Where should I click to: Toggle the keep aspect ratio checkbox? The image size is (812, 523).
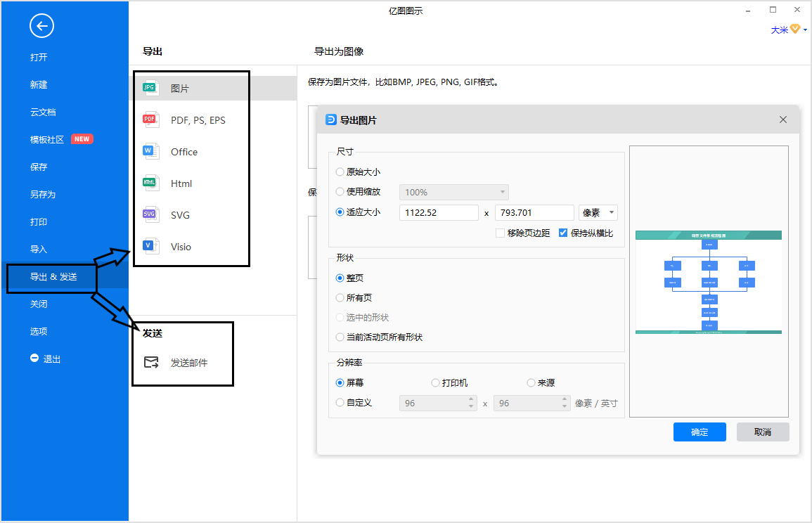[x=563, y=233]
